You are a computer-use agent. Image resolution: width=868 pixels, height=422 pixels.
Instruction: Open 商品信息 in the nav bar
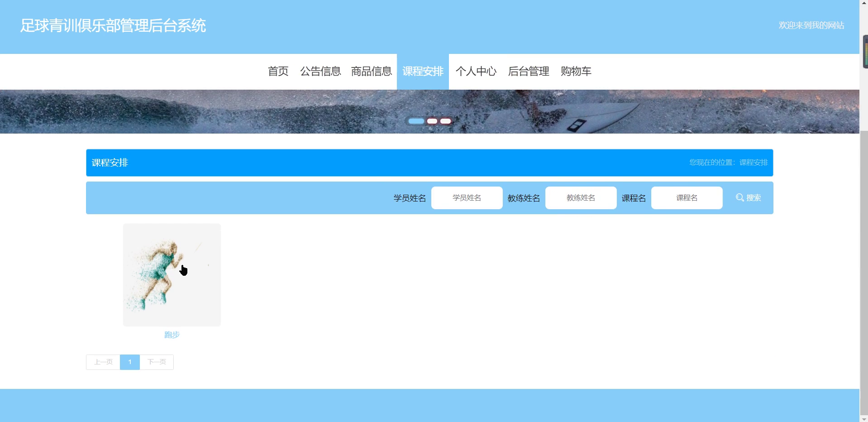coord(372,72)
